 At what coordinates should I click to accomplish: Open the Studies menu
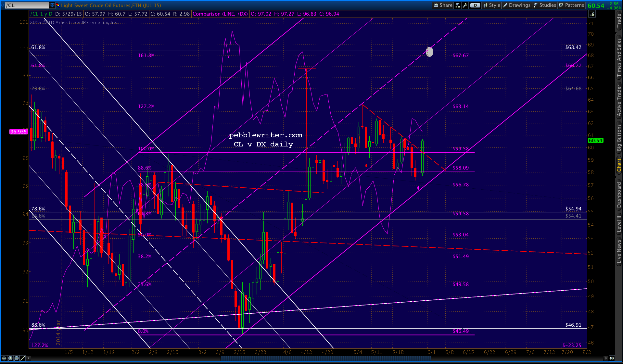544,5
